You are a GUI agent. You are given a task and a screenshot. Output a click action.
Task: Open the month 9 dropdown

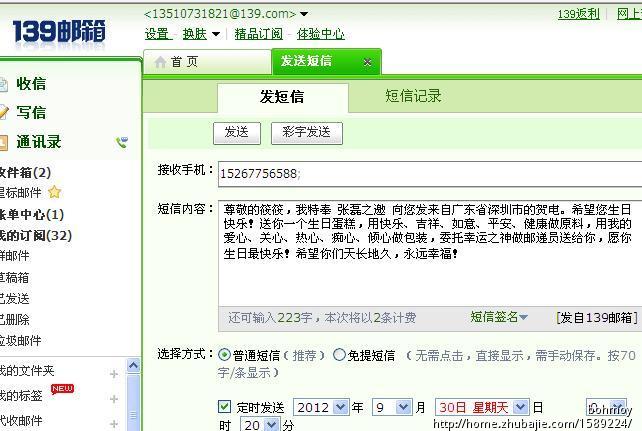coord(403,407)
